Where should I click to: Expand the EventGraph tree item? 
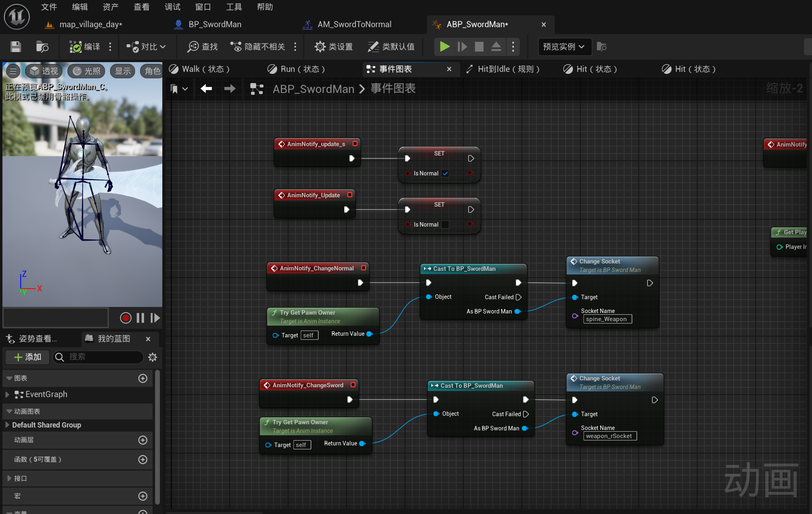click(x=7, y=394)
